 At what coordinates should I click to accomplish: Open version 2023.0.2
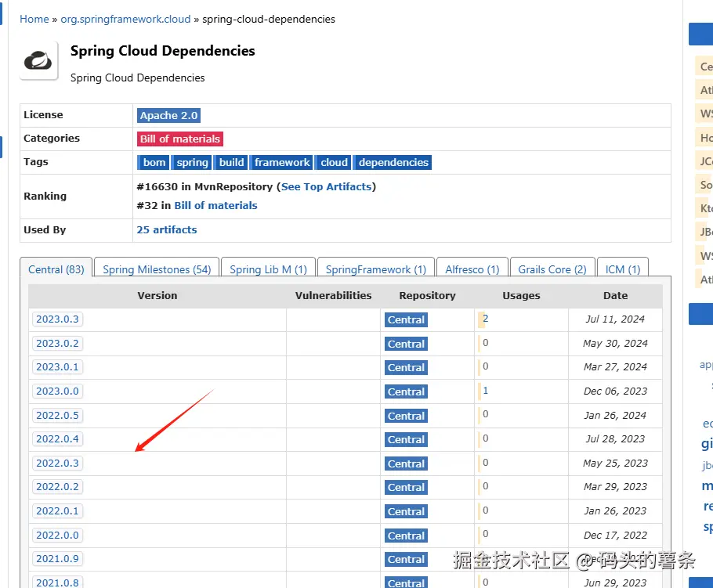(x=57, y=344)
